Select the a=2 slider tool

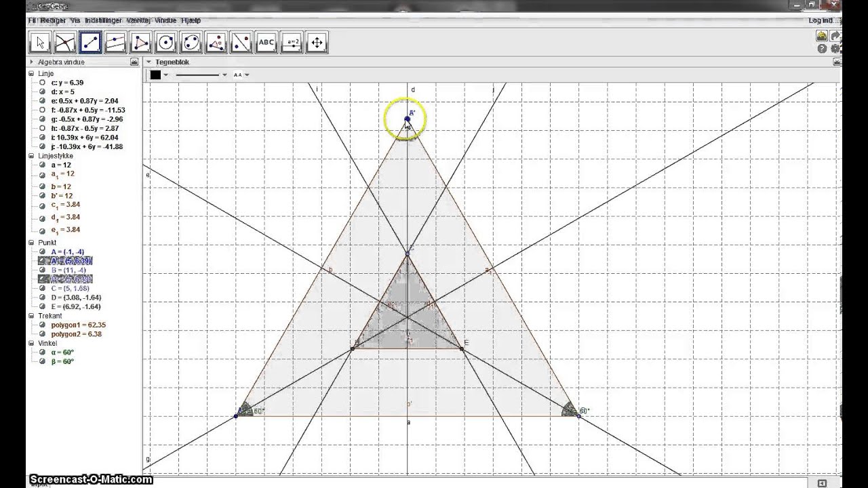click(292, 43)
